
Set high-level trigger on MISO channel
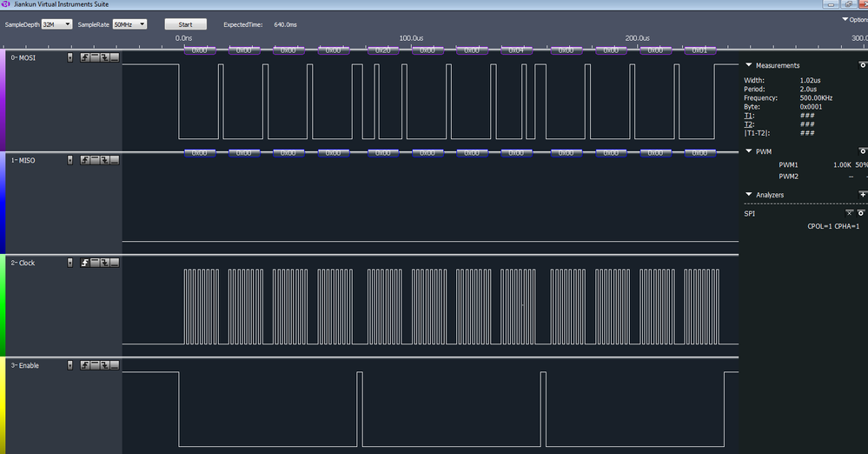(95, 160)
